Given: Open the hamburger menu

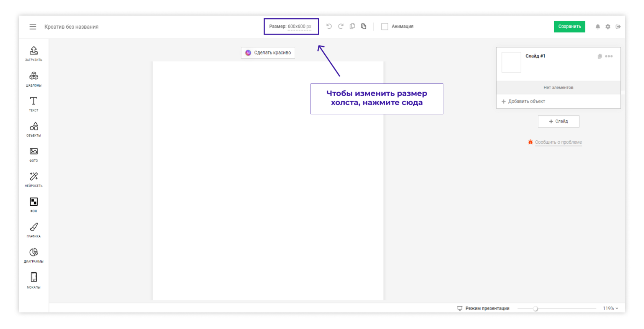Looking at the screenshot, I should tap(33, 26).
